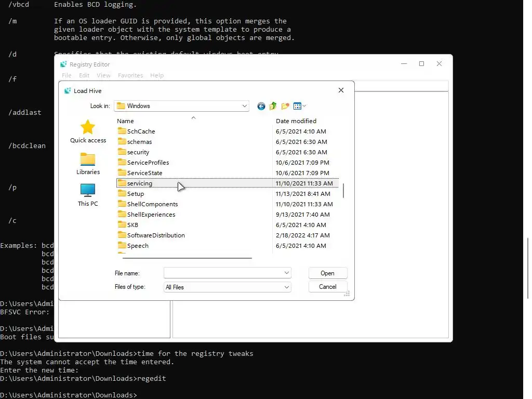Screen dimensions: 532x399
Task: Open the View menu in Registry Editor
Action: [103, 75]
